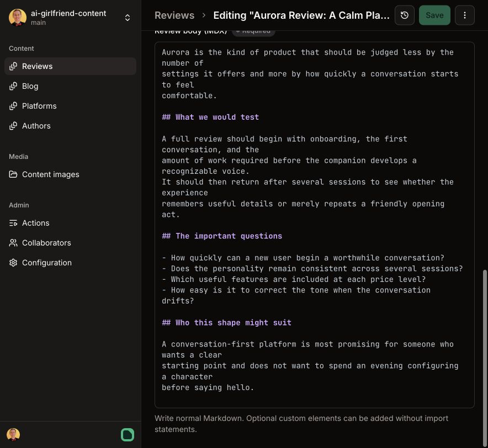
Task: Click the 'before saying hello.' line
Action: pyautogui.click(x=208, y=388)
